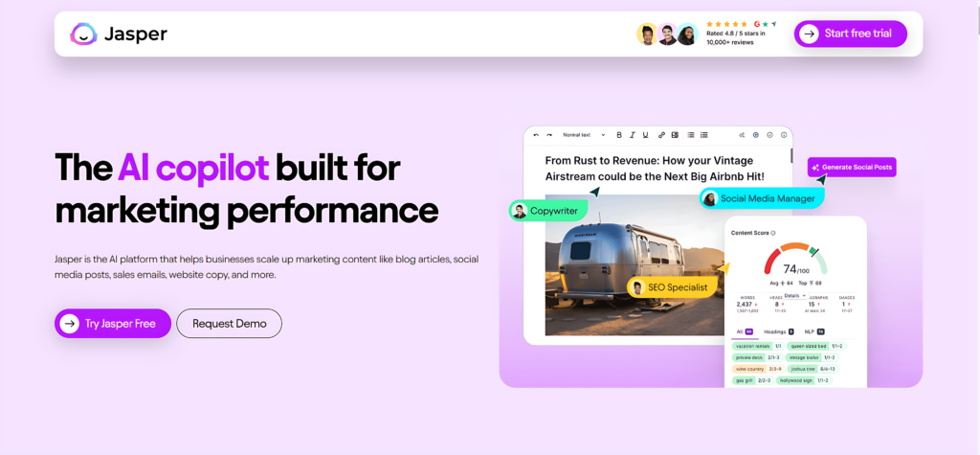Click the editor's vertical scrollbar
980x455 pixels.
pyautogui.click(x=791, y=154)
